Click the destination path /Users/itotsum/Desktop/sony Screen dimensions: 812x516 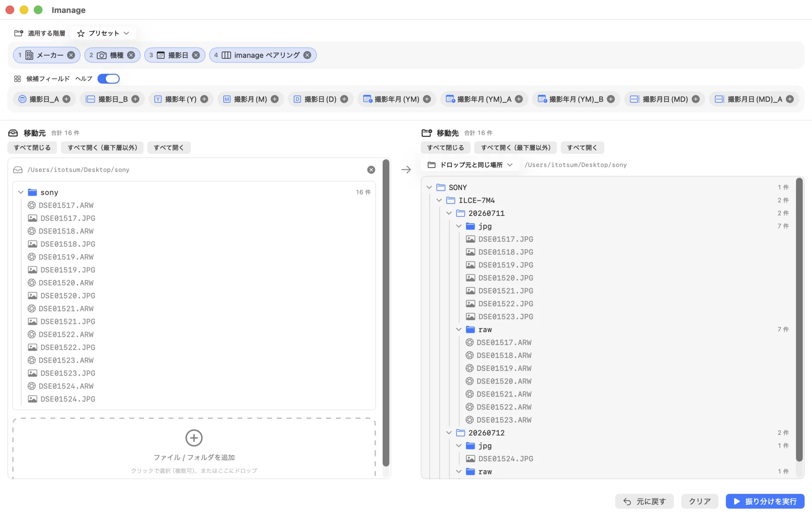(576, 165)
